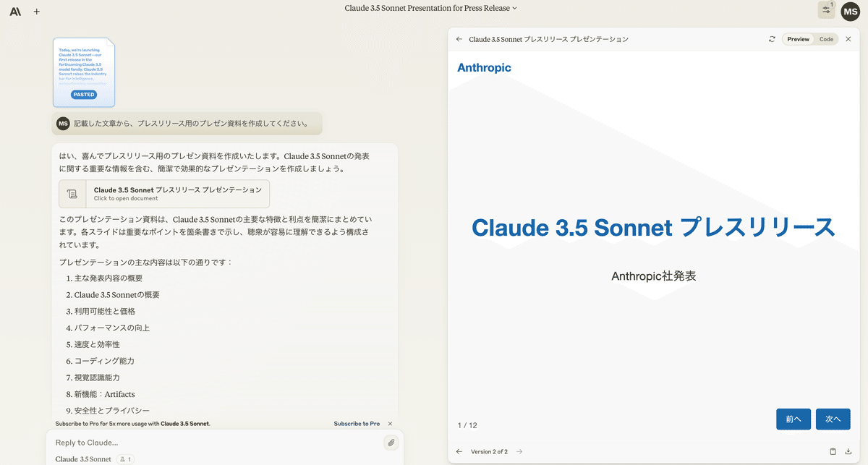Click the Anthropic heading in the slide
Viewport: 868px width, 465px height.
pos(484,67)
